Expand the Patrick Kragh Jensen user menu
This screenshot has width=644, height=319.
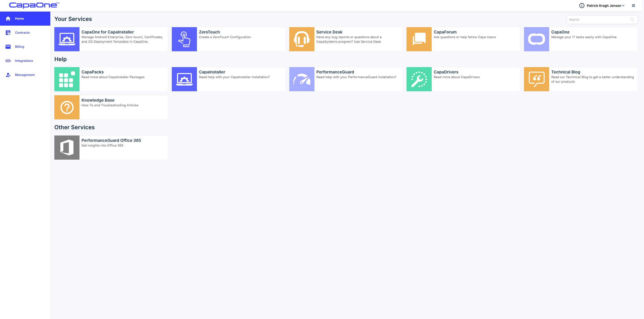(606, 6)
